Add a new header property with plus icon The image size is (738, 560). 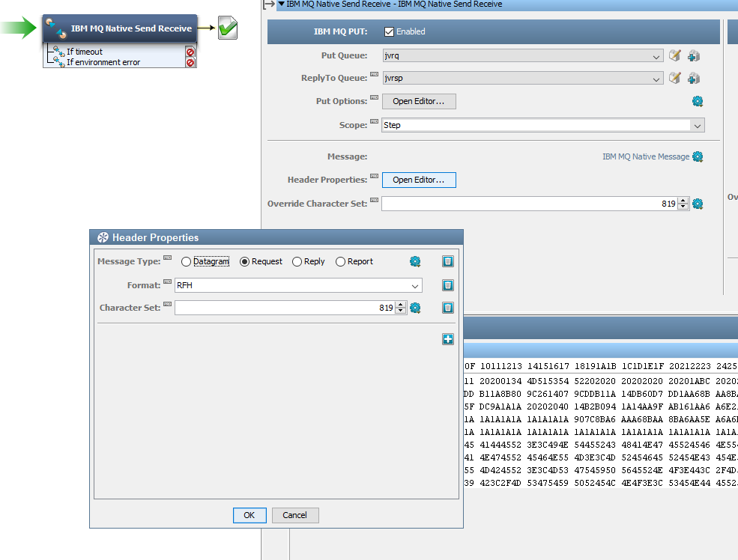448,340
